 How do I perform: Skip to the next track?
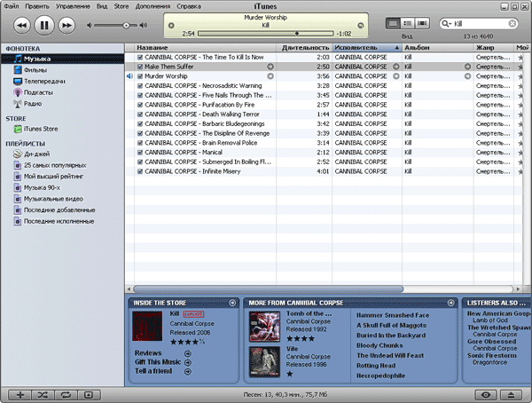[x=66, y=25]
